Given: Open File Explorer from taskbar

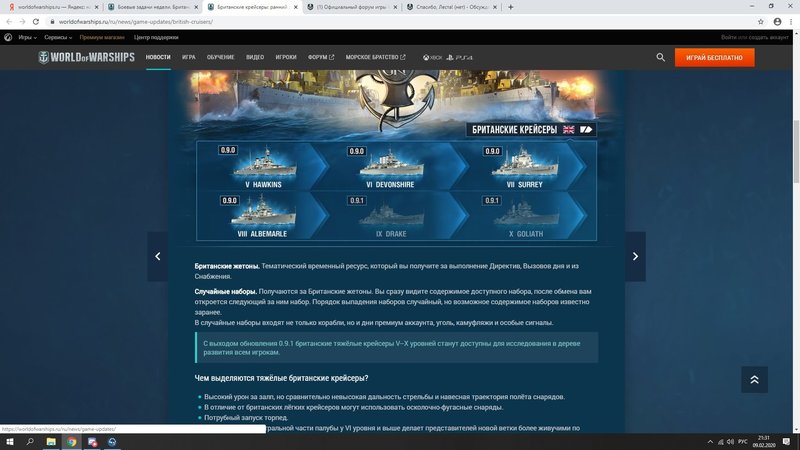Looking at the screenshot, I should (51, 442).
